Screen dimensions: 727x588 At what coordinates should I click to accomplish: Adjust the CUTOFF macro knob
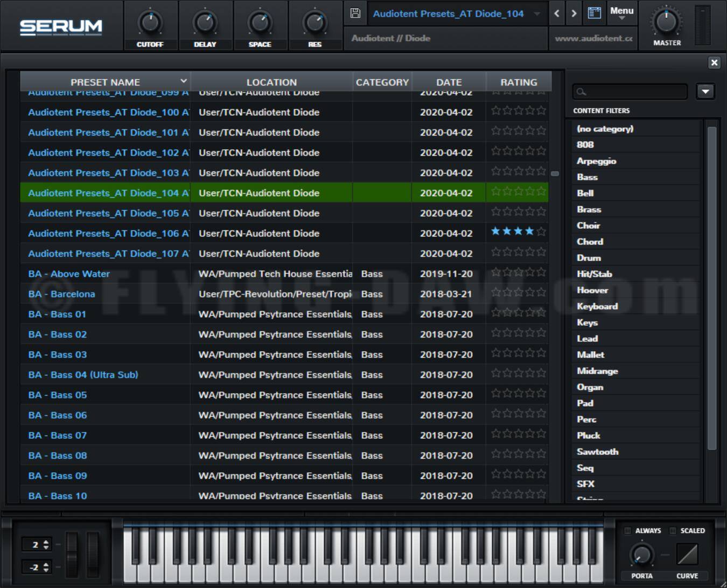[x=150, y=23]
